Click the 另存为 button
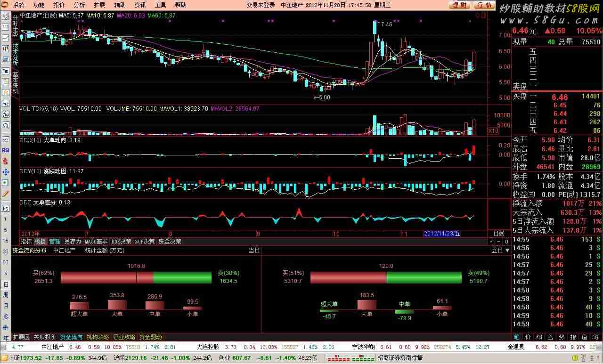Screen dimensions: 603x364 pos(73,242)
